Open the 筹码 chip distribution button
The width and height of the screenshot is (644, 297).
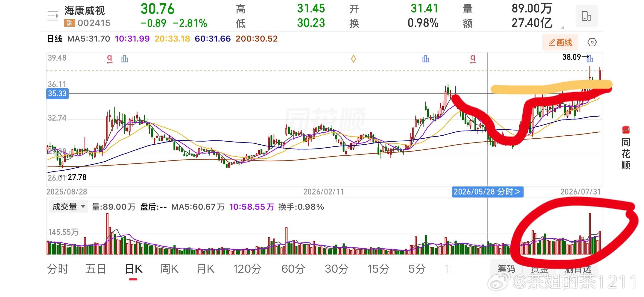pyautogui.click(x=506, y=269)
